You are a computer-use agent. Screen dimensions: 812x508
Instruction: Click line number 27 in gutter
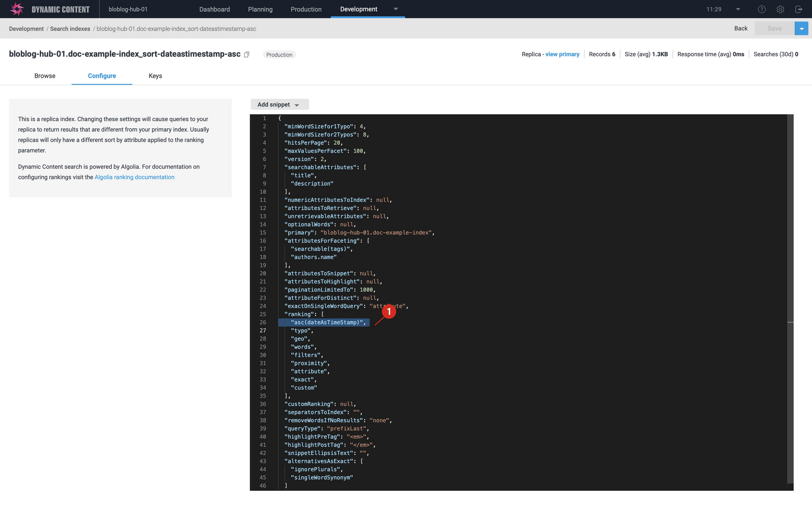point(263,331)
